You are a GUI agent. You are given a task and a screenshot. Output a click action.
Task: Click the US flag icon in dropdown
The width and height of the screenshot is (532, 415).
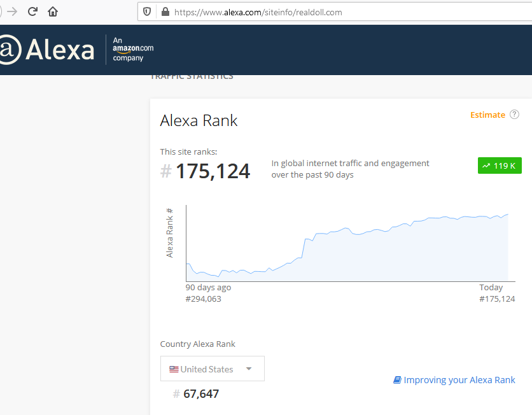pyautogui.click(x=174, y=369)
